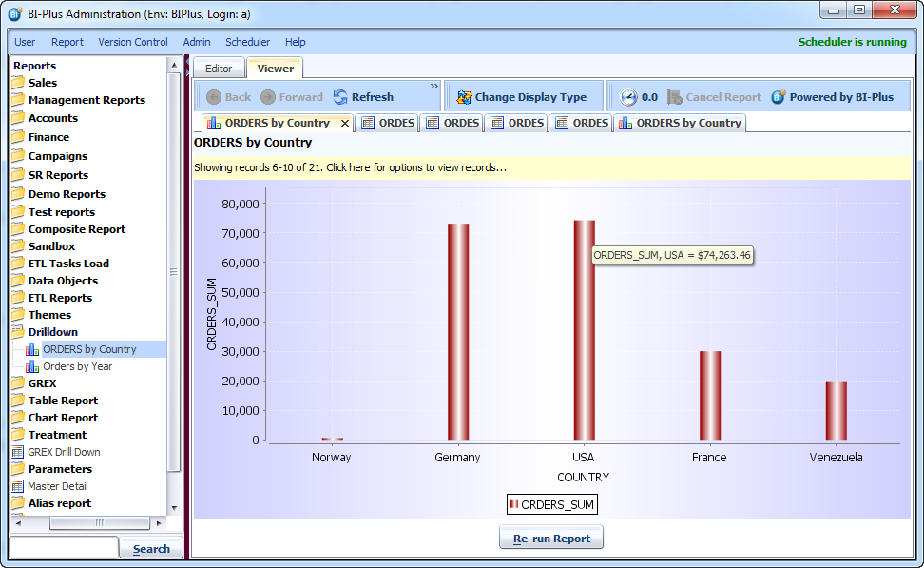The image size is (924, 568).
Task: Click the Refresh icon in viewer toolbar
Action: [x=340, y=97]
